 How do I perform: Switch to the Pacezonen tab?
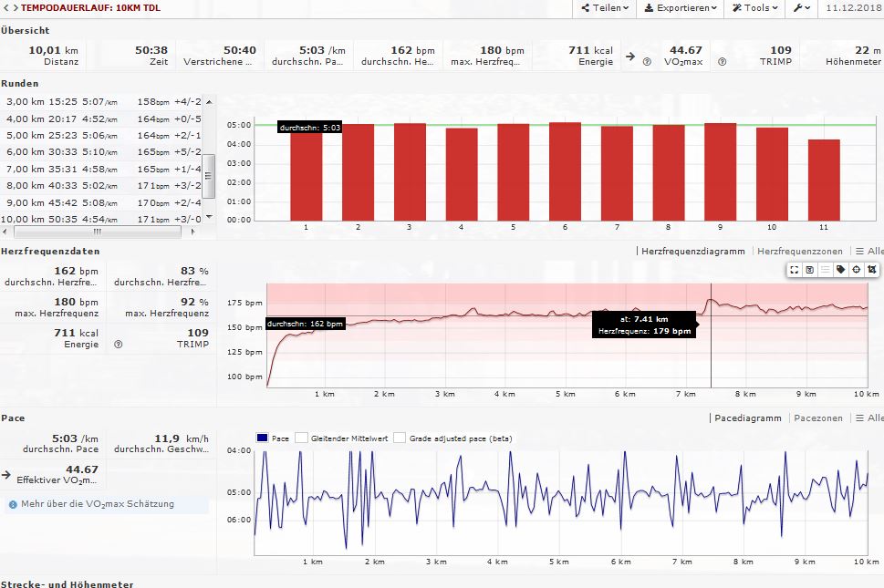818,418
